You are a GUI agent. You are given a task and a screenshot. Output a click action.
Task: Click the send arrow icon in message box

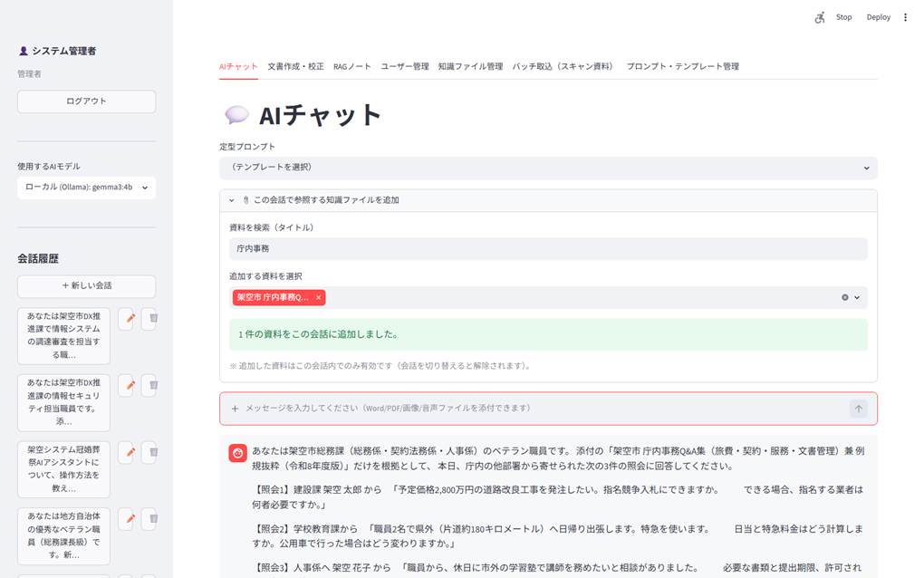tap(858, 409)
